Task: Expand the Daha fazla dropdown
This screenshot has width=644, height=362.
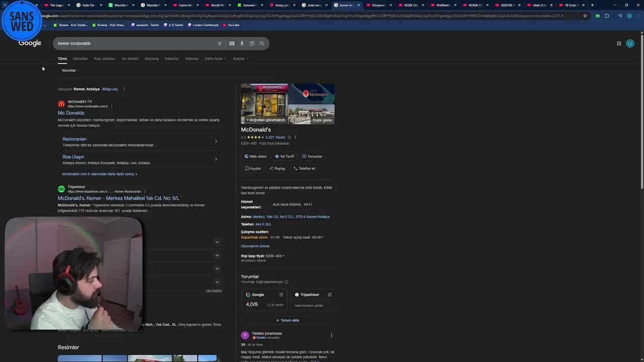Action: (x=215, y=59)
